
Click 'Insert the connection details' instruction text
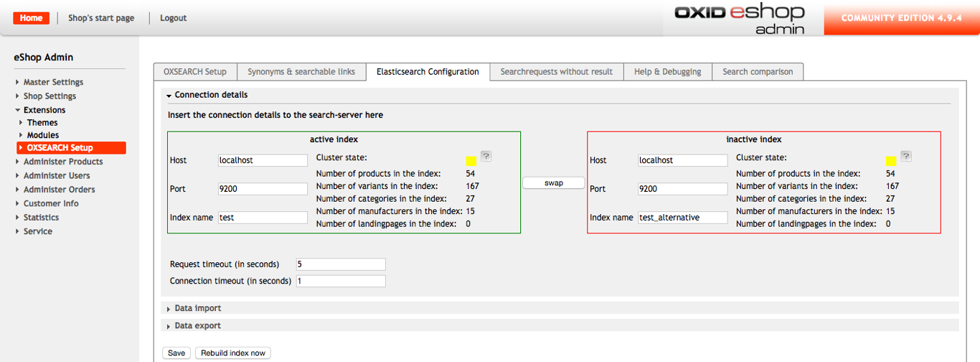275,115
